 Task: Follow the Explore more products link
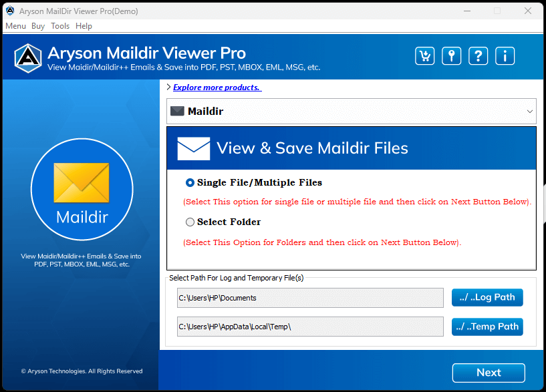pyautogui.click(x=217, y=87)
